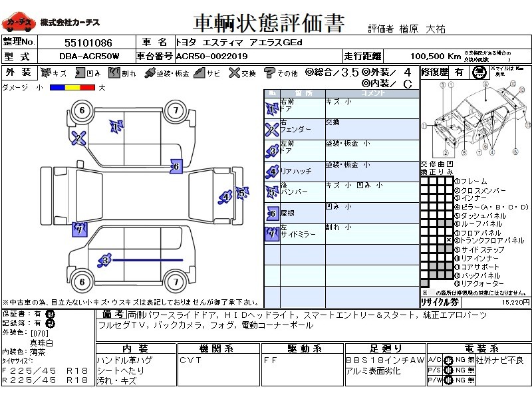Viewport: 532px width, 399px height.
Task: Click the circled mark beside 保証書 有
Action: click(49, 313)
